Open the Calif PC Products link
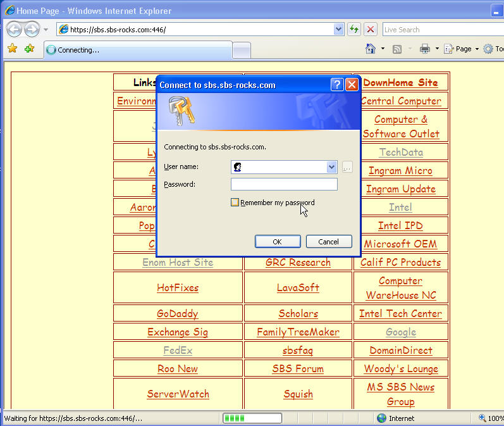Viewport: 504px width, 426px height. (x=400, y=262)
